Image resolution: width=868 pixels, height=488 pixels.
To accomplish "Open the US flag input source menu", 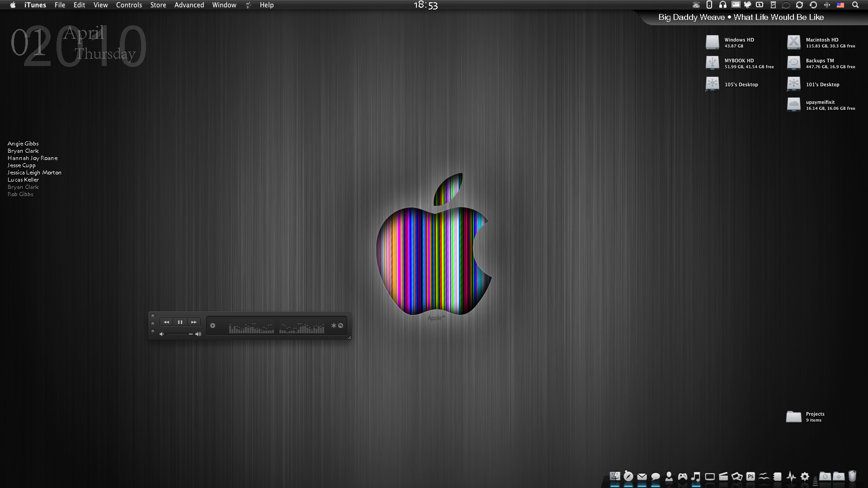I will [840, 5].
